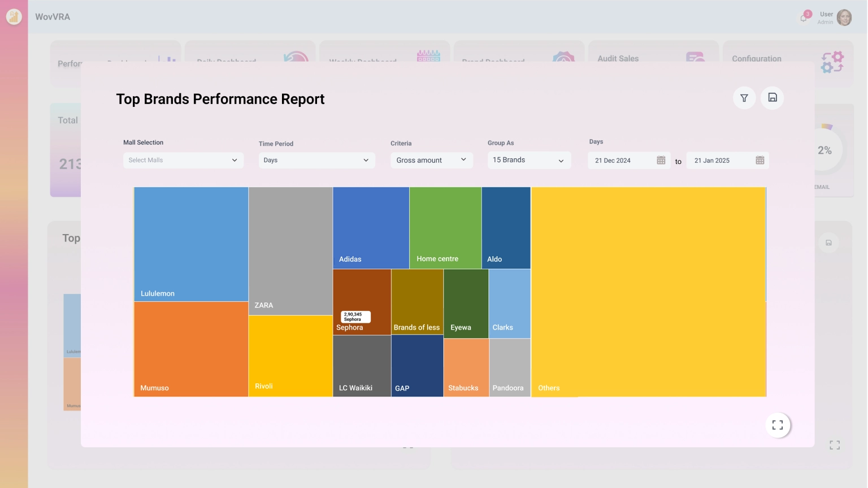868x488 pixels.
Task: Open the start date calendar icon
Action: (661, 161)
